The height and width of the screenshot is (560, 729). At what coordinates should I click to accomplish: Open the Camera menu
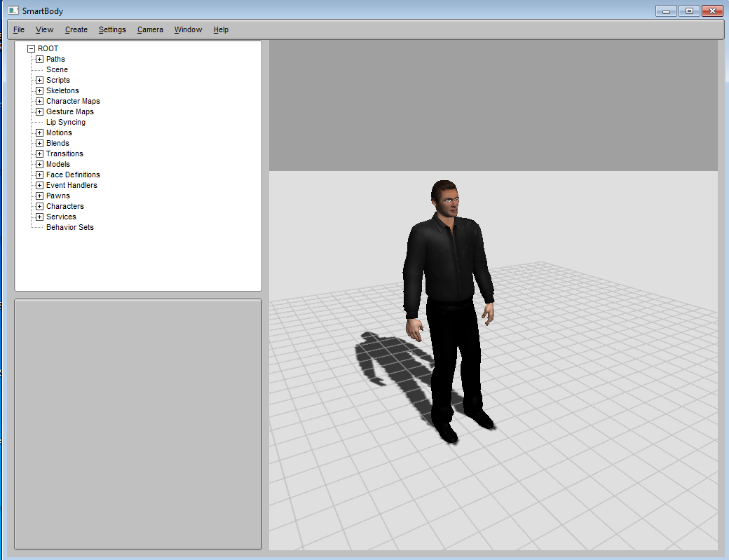click(150, 29)
